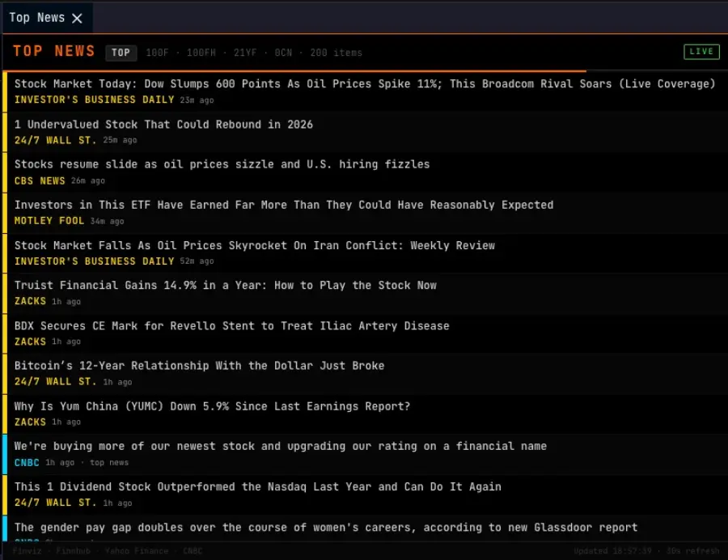The width and height of the screenshot is (728, 560).
Task: Toggle the 21YF Yahoo Finance source filter
Action: point(246,53)
